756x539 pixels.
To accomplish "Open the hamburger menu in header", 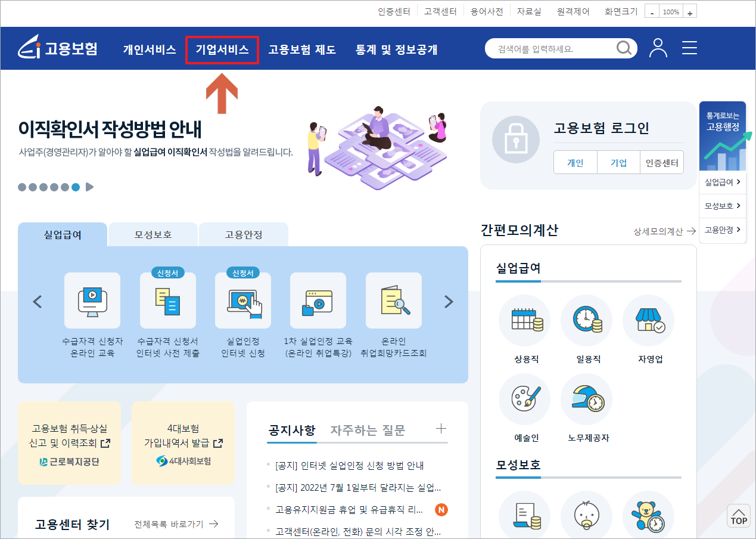I will [x=689, y=48].
